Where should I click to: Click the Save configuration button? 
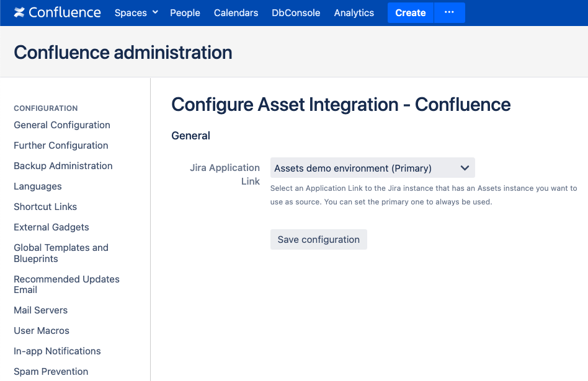tap(318, 240)
